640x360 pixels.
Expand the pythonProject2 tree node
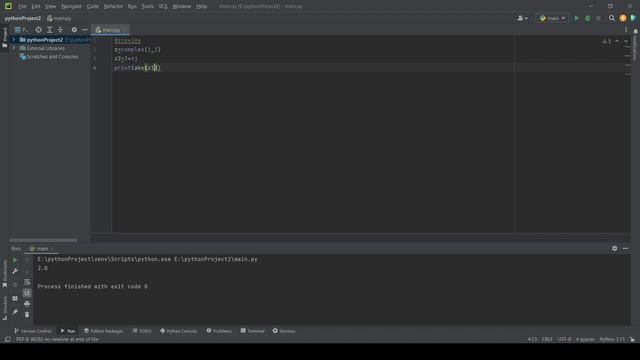pos(13,40)
